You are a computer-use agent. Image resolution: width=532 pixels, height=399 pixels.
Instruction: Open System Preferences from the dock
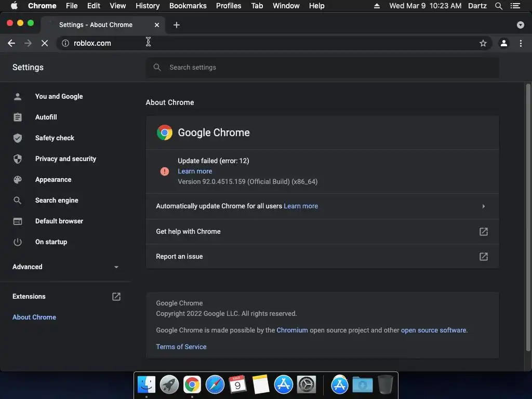pyautogui.click(x=307, y=385)
